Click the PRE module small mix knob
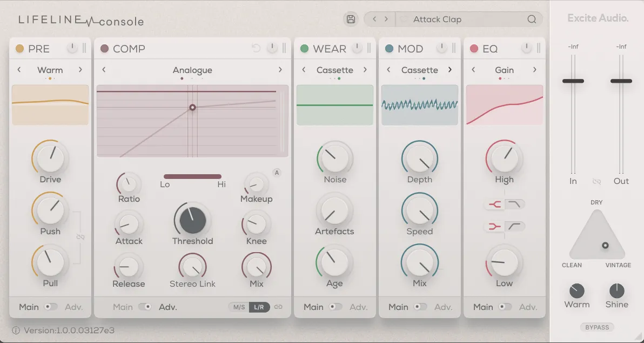This screenshot has height=343, width=644. click(72, 48)
